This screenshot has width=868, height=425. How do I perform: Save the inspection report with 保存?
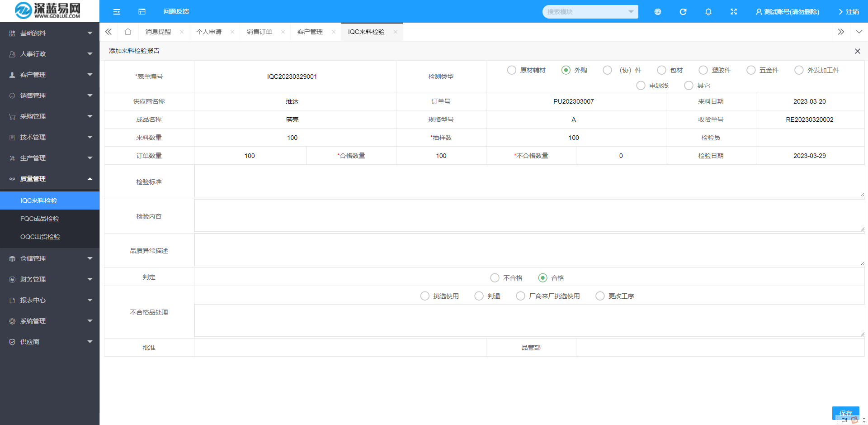click(845, 413)
